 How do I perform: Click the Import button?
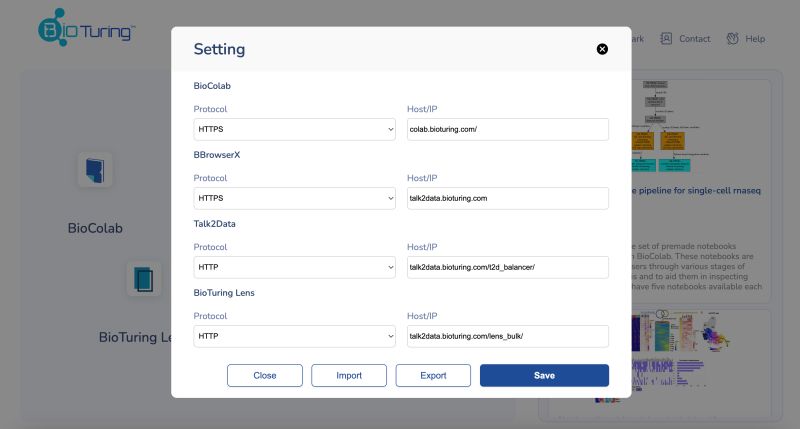click(349, 375)
